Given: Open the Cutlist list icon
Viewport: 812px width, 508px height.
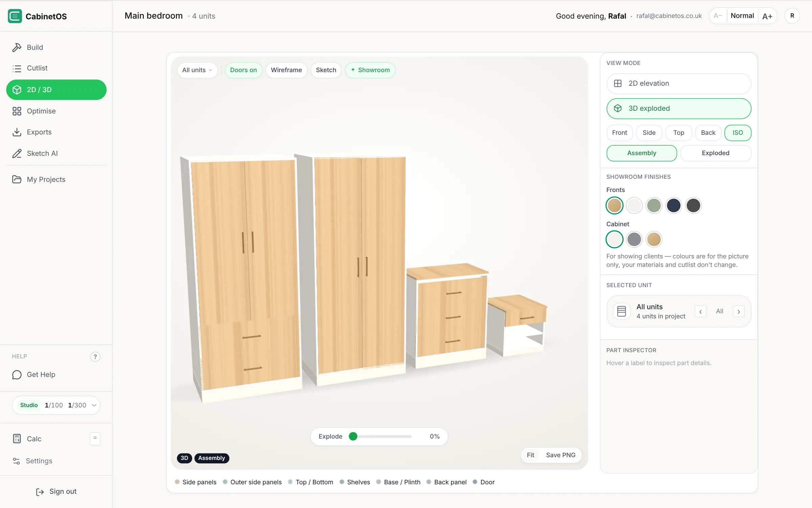Looking at the screenshot, I should click(17, 68).
